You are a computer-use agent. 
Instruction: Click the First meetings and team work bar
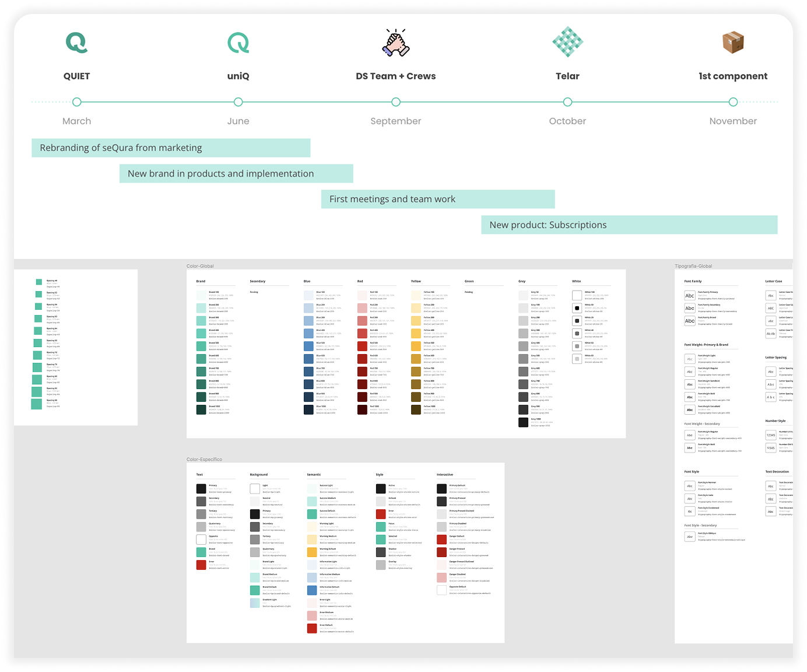(438, 199)
